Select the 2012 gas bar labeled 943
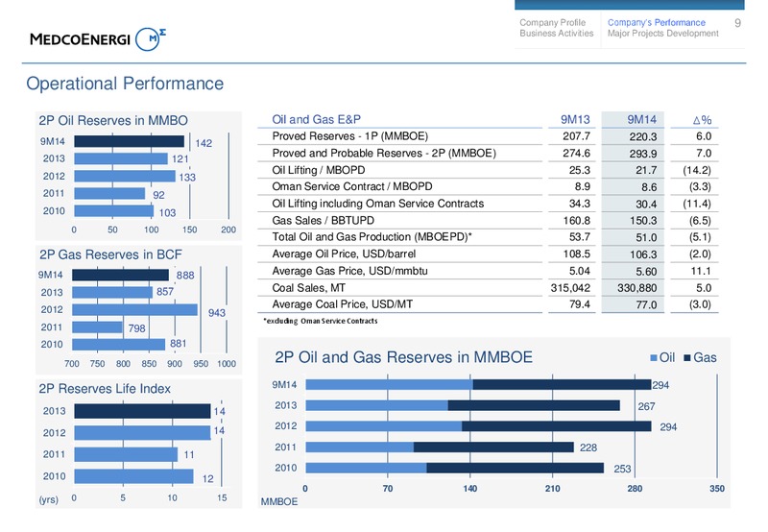 (x=134, y=309)
